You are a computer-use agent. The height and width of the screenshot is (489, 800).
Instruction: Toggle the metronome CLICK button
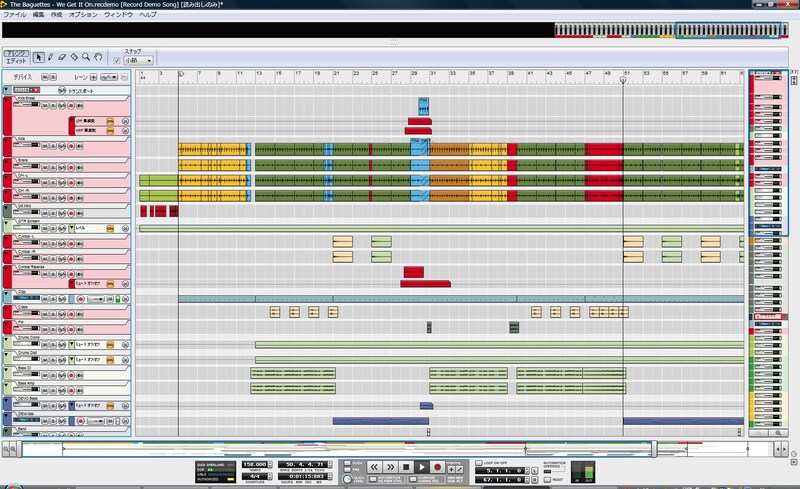(x=347, y=463)
